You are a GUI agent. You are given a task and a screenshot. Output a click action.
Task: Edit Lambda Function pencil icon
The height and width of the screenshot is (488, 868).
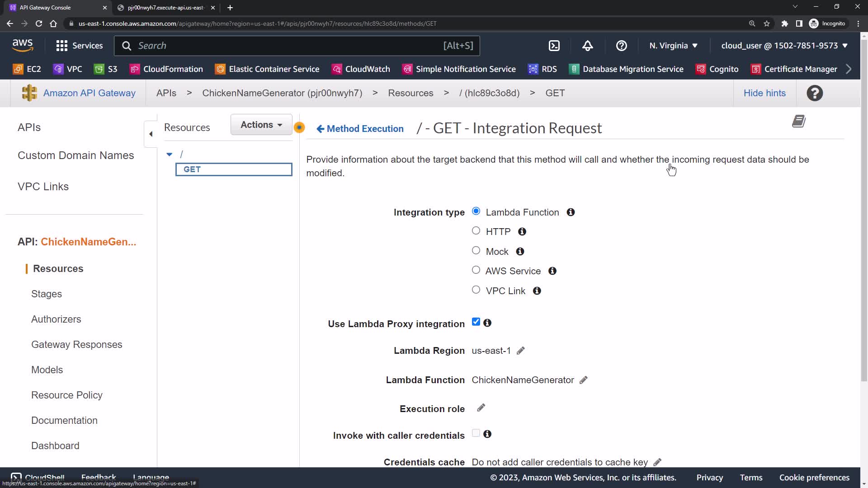[584, 380]
